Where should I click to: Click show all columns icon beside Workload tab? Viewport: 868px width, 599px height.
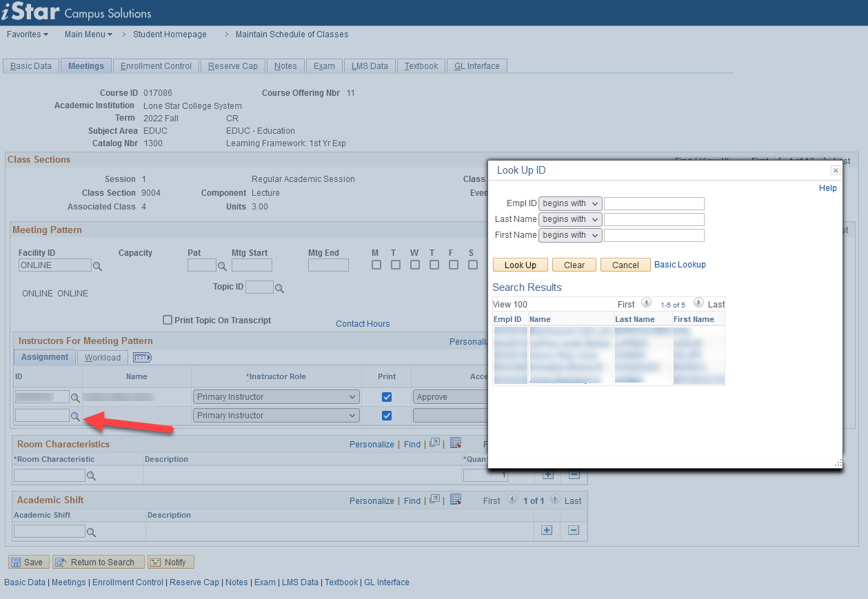pyautogui.click(x=142, y=357)
